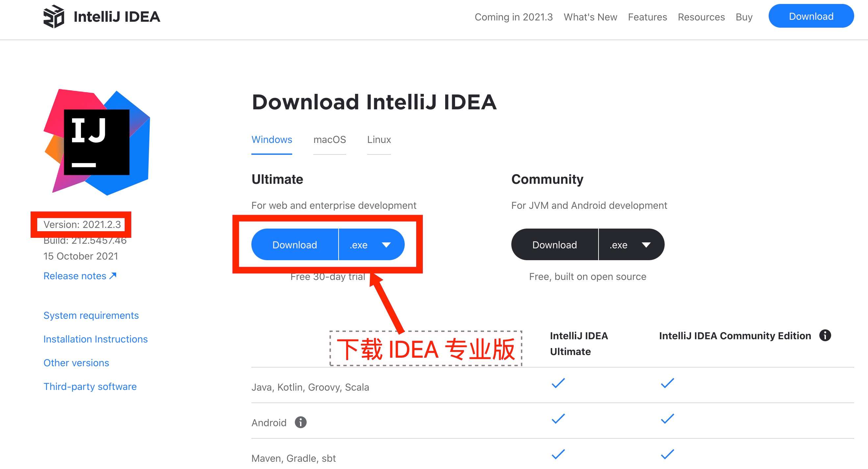Open the Linux download tab
This screenshot has width=868, height=469.
378,140
